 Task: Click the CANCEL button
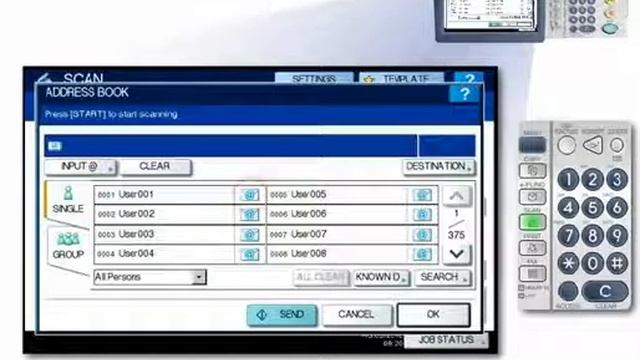357,315
